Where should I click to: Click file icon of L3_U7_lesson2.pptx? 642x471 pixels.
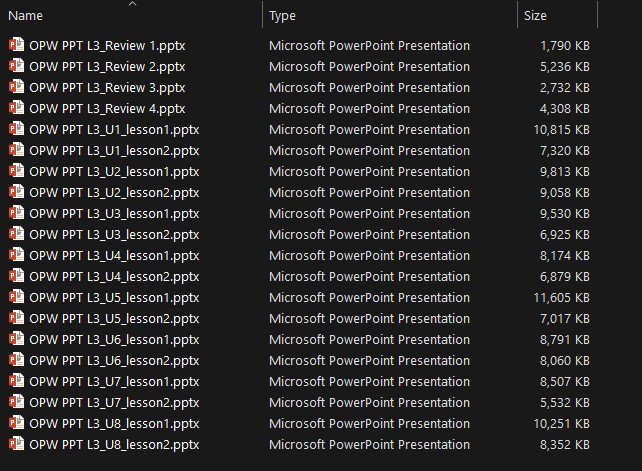click(16, 401)
